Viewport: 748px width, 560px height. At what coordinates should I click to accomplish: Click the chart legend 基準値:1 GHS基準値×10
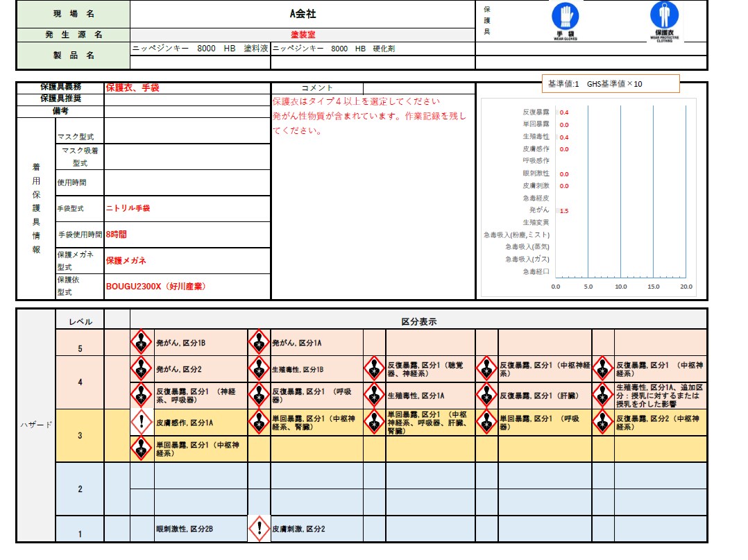[611, 84]
